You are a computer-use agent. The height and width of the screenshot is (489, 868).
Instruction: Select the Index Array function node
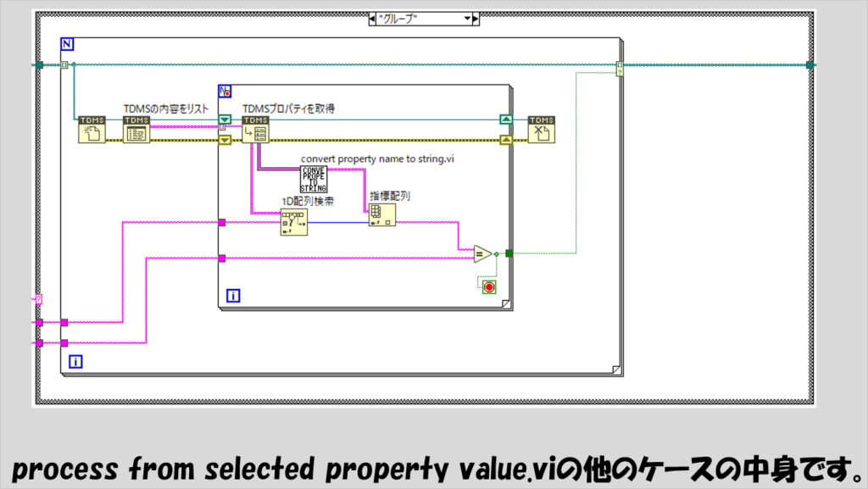coord(381,214)
